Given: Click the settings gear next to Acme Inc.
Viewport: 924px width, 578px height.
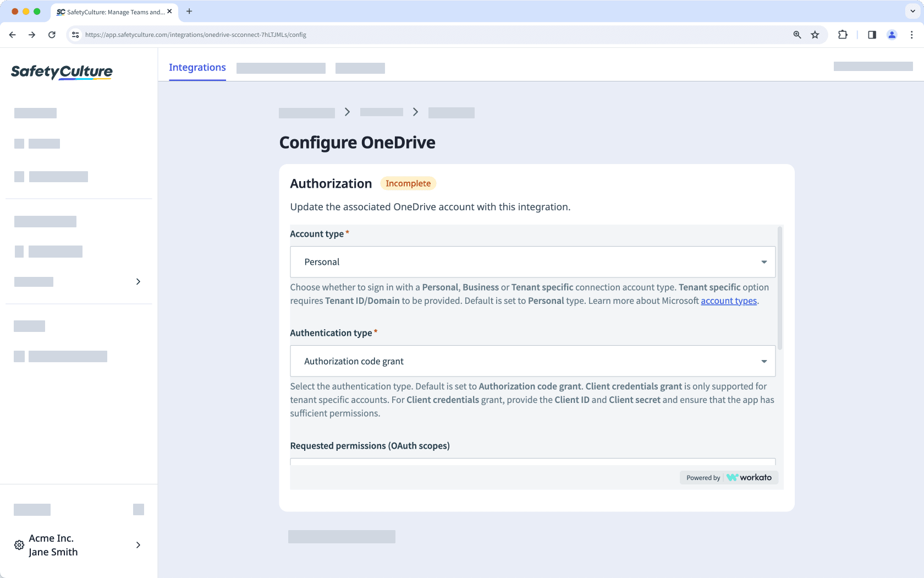Looking at the screenshot, I should (x=19, y=545).
